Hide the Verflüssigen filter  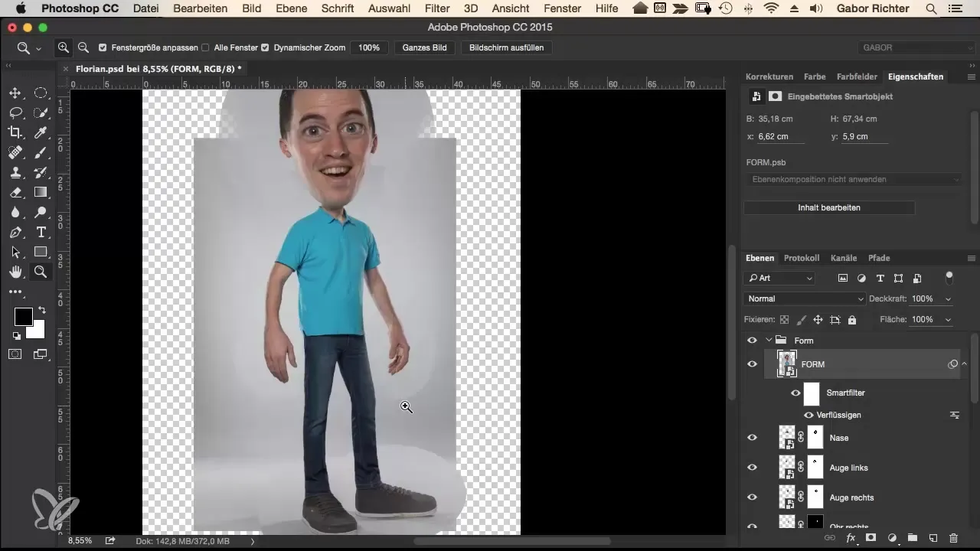coord(808,415)
